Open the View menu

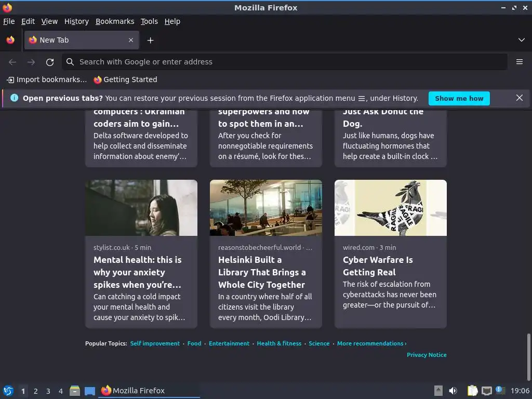(49, 21)
